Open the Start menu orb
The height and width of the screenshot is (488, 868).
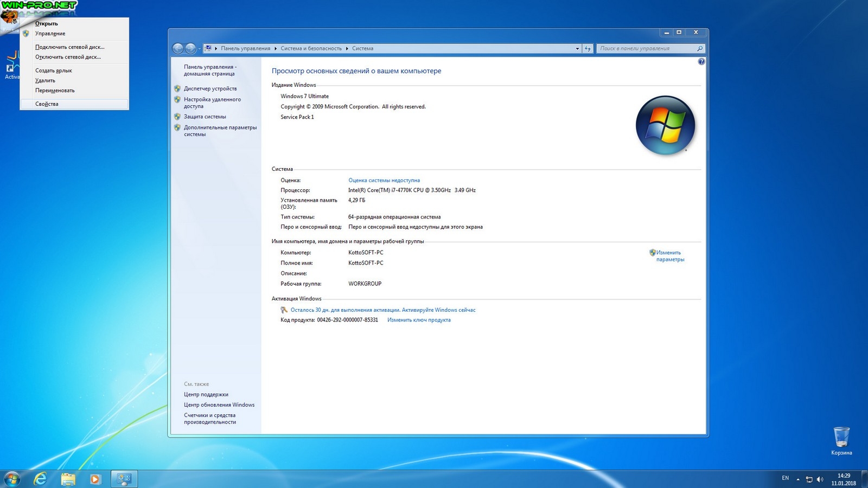click(12, 479)
